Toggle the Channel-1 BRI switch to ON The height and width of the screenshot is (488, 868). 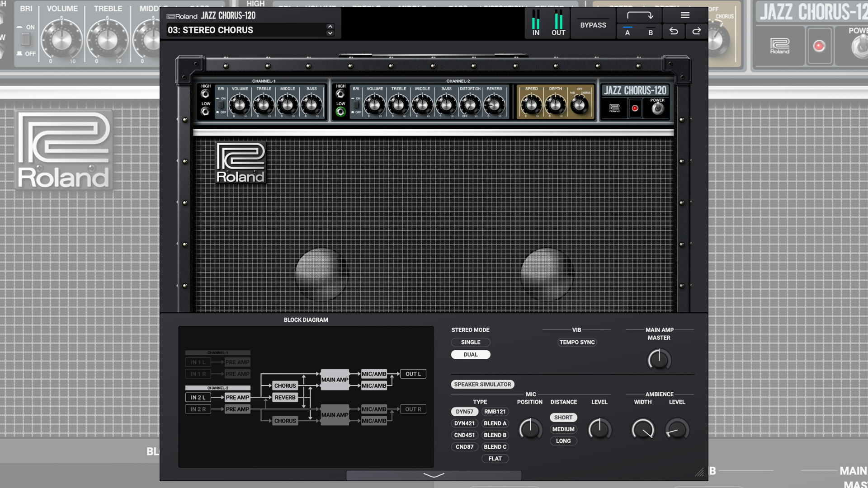pos(220,104)
